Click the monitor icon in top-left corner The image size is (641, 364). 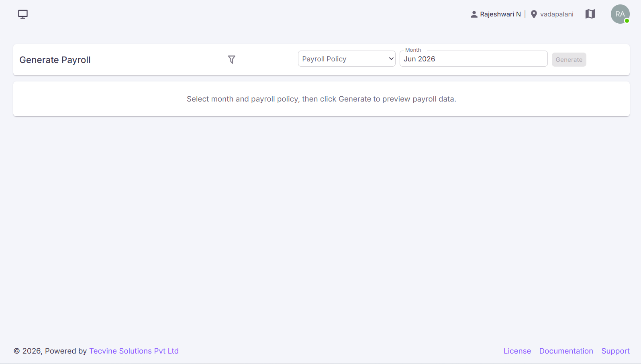23,14
